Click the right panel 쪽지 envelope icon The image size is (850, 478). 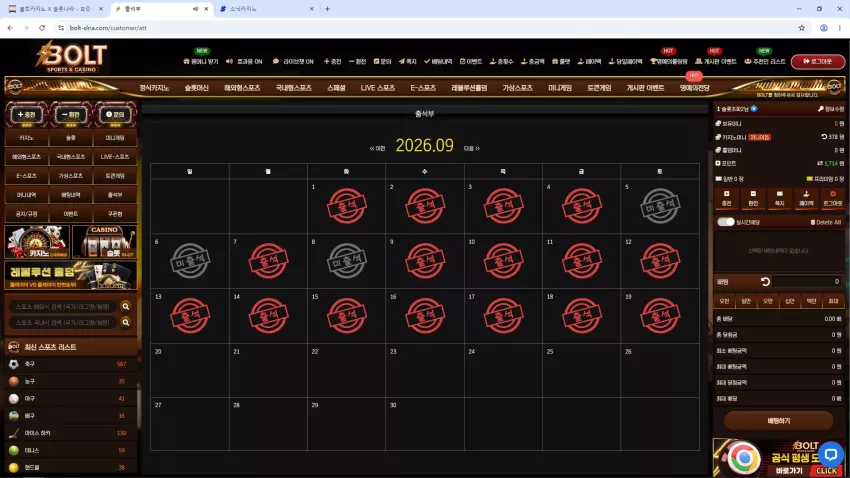click(780, 198)
